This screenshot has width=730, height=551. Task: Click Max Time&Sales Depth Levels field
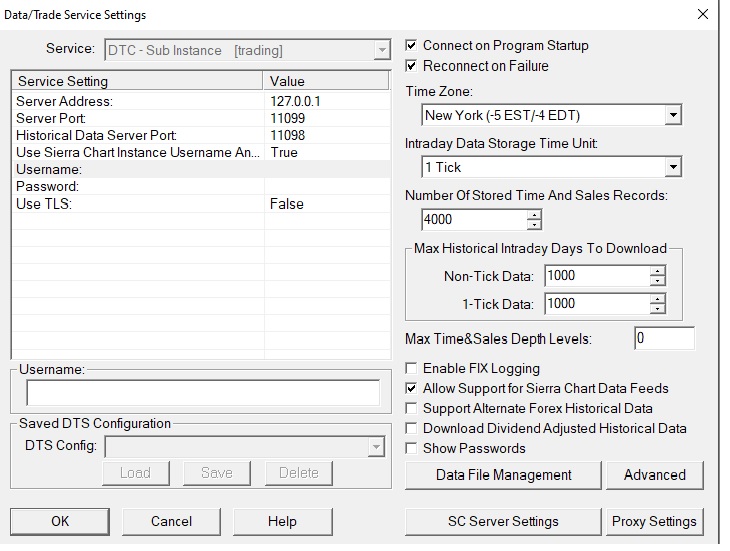tap(664, 338)
